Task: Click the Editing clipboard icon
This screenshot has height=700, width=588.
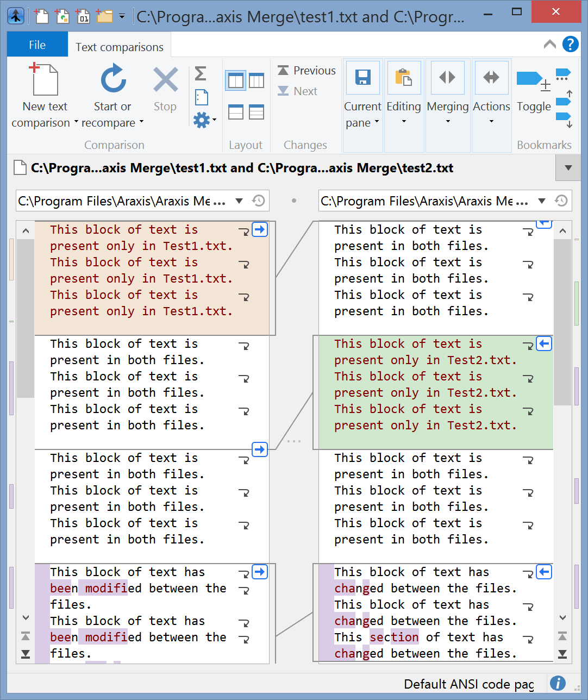Action: point(404,78)
